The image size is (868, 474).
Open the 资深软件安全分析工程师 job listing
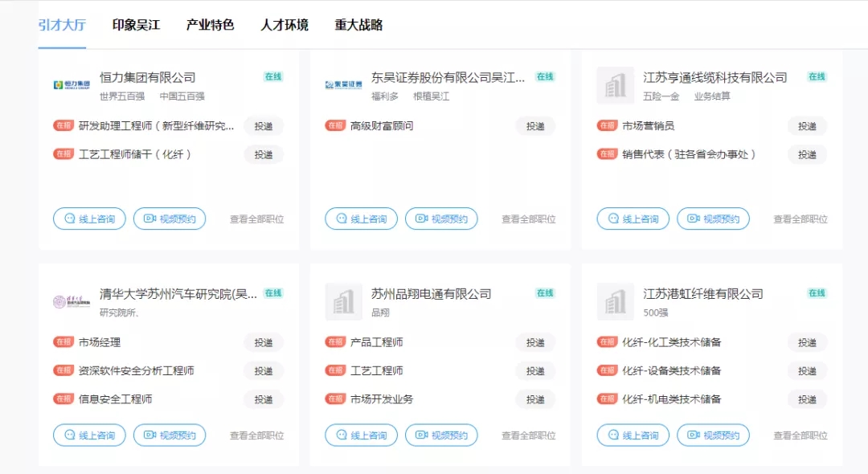[x=136, y=370]
